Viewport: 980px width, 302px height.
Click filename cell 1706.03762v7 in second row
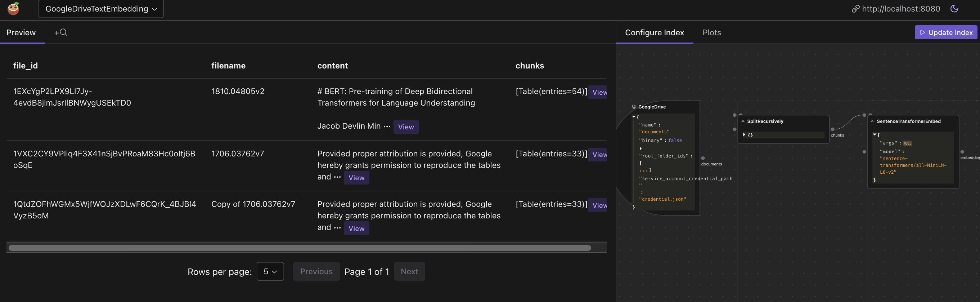click(x=237, y=154)
